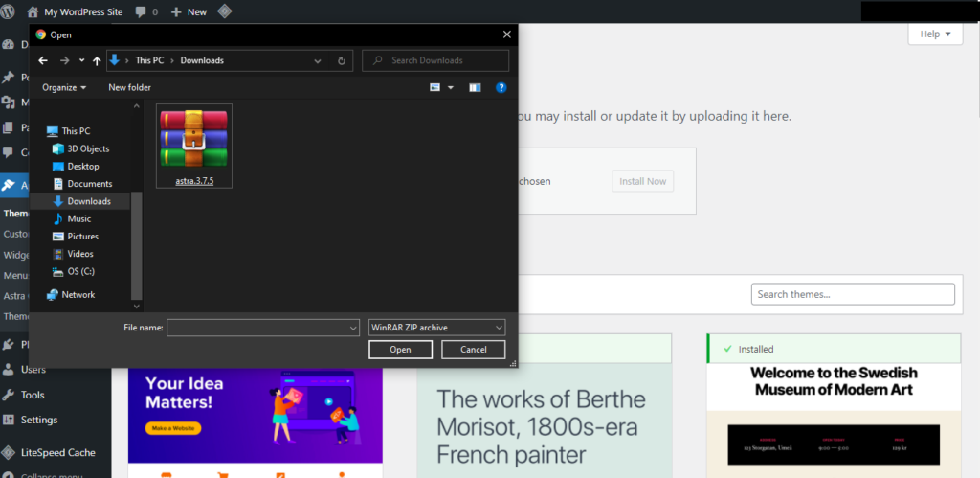Create a New folder
The height and width of the screenshot is (478, 980).
(129, 87)
